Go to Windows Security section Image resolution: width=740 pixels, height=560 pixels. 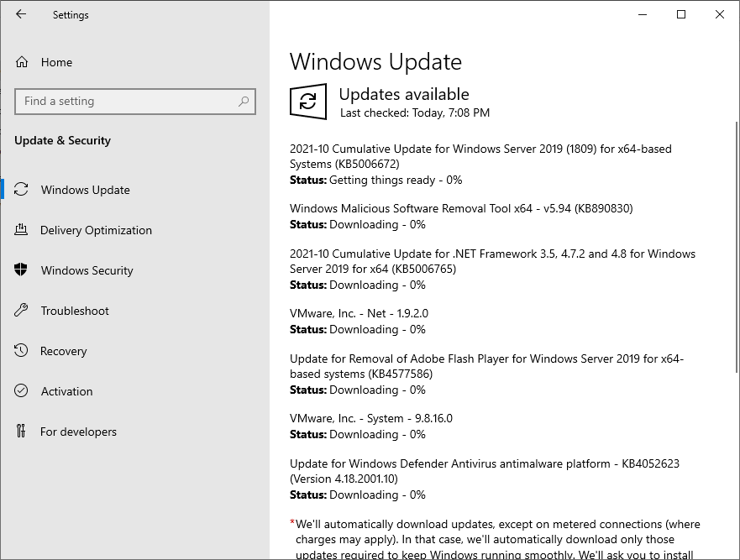tap(87, 270)
